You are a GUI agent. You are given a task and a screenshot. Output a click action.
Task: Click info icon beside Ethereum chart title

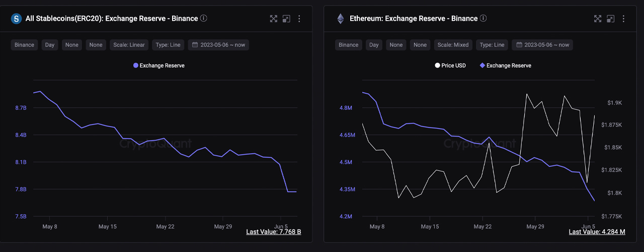click(483, 18)
